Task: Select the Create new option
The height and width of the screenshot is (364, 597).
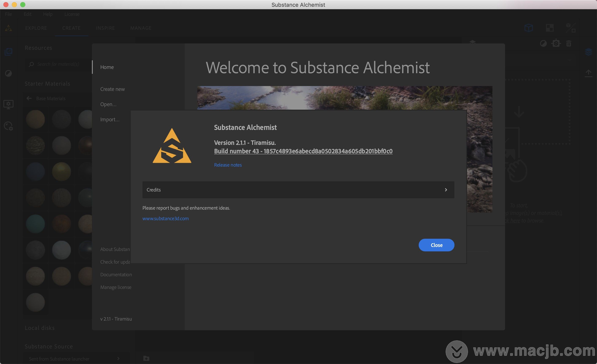Action: point(112,89)
